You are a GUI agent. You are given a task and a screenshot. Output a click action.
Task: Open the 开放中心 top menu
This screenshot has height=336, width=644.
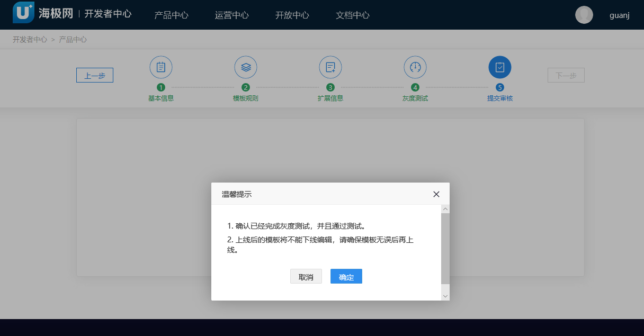coord(292,15)
